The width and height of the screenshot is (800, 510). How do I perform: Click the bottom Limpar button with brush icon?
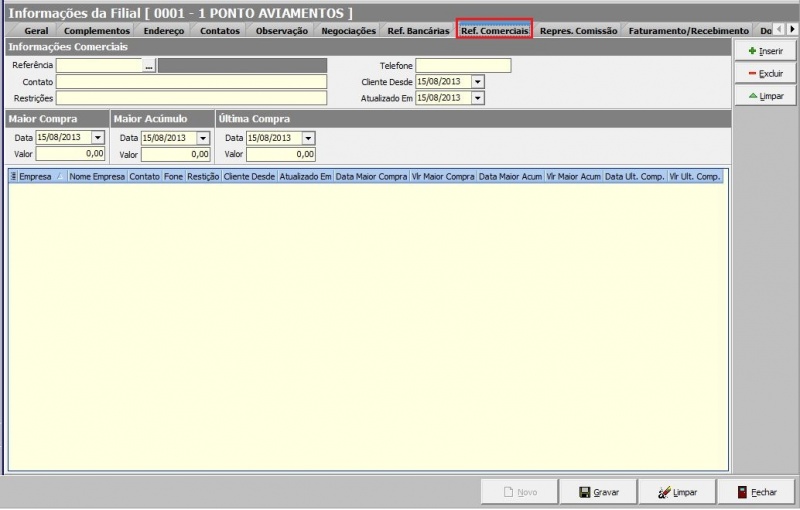point(677,492)
